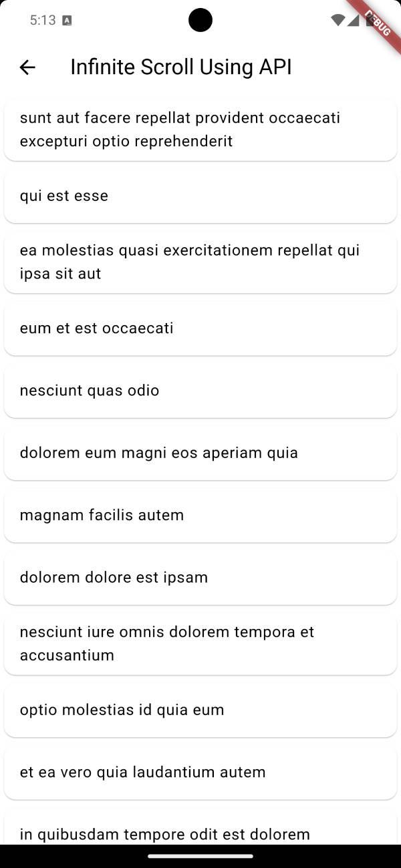Viewport: 401px width, 868px height.
Task: Tap the 'magnam facilis autem' card
Action: pos(200,515)
